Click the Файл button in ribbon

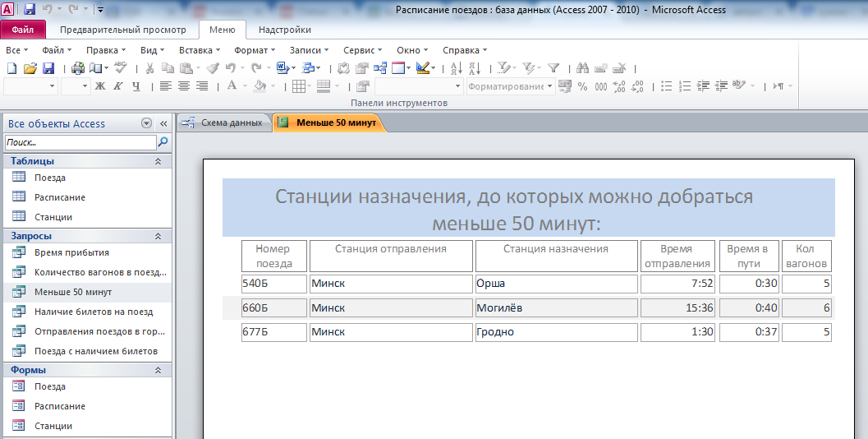(x=22, y=30)
